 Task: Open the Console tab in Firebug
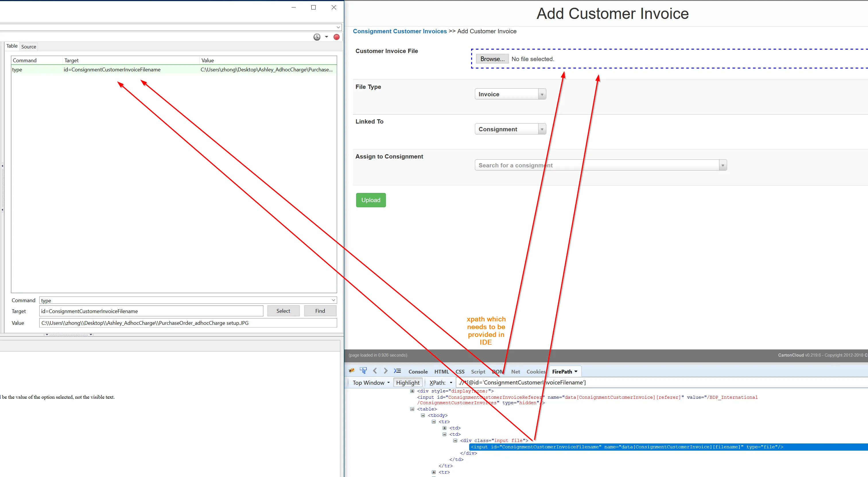click(x=418, y=372)
